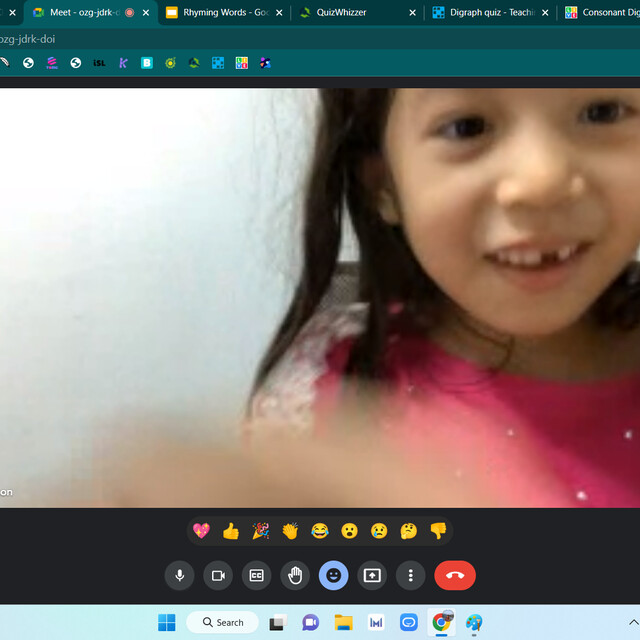Viewport: 640px width, 640px height.
Task: Turn off the camera
Action: (218, 575)
